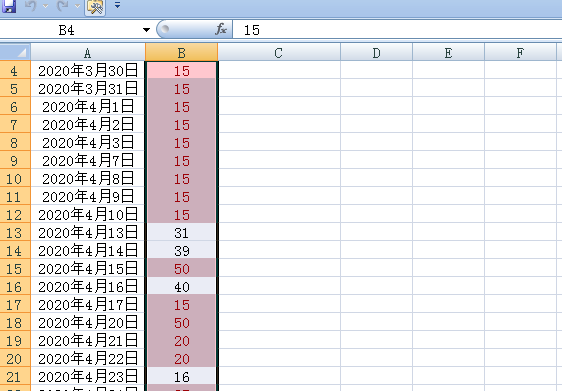The height and width of the screenshot is (391, 562).
Task: Select row 21 header
Action: [15, 376]
